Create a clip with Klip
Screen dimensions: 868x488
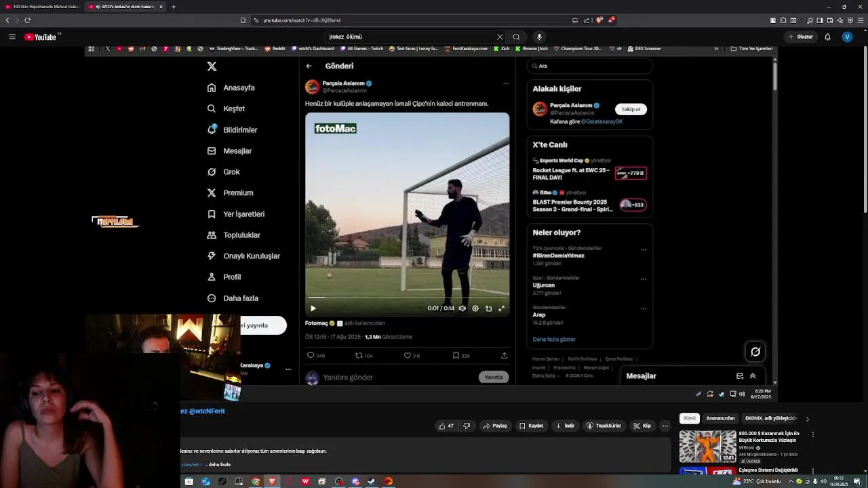pyautogui.click(x=642, y=426)
